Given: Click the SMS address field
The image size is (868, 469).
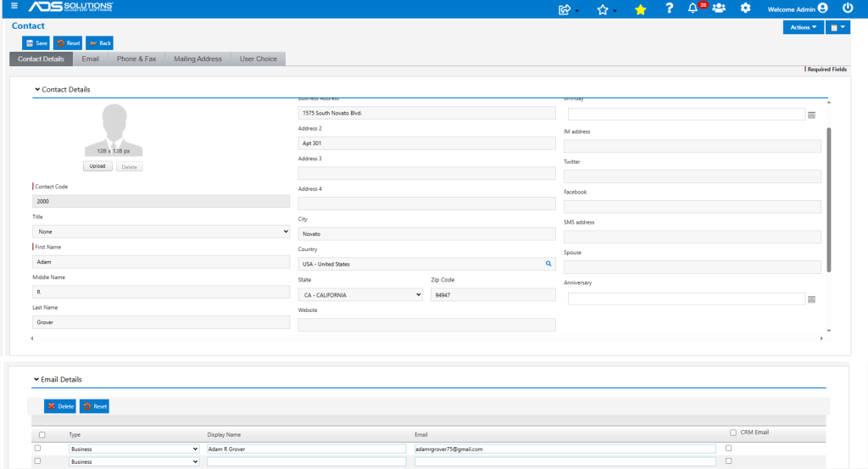Looking at the screenshot, I should [x=693, y=237].
